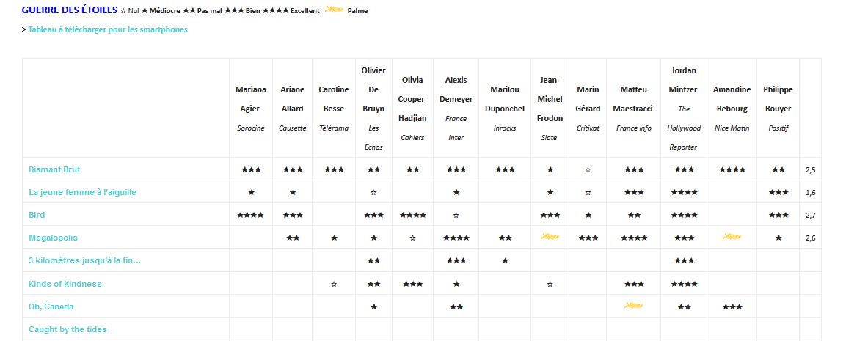Click Alexis Demeyer's four-star rating for Megalopolis

pyautogui.click(x=456, y=238)
